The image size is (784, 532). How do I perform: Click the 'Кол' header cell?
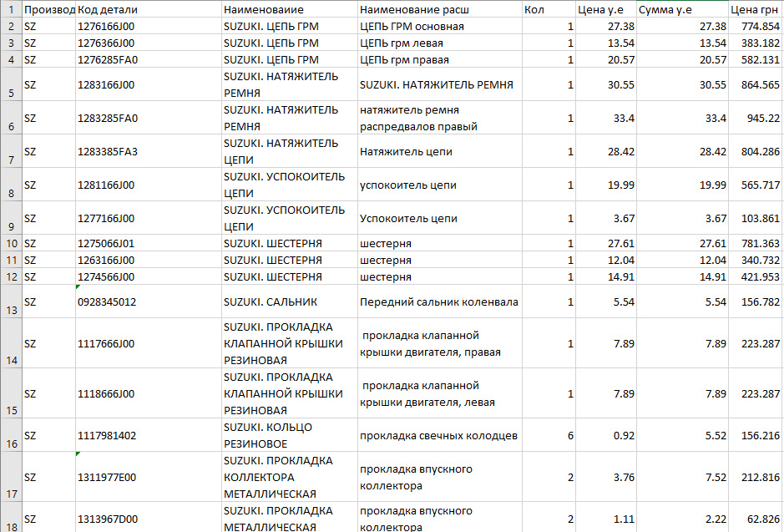click(549, 9)
